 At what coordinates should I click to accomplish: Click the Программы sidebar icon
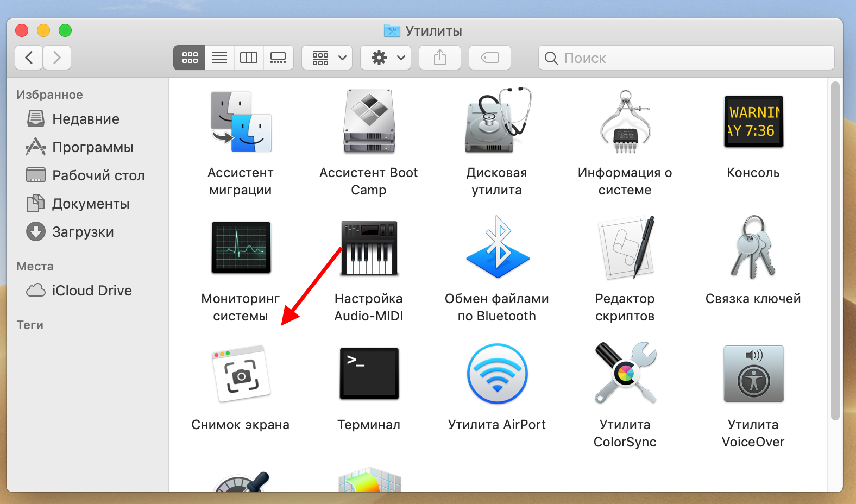36,147
